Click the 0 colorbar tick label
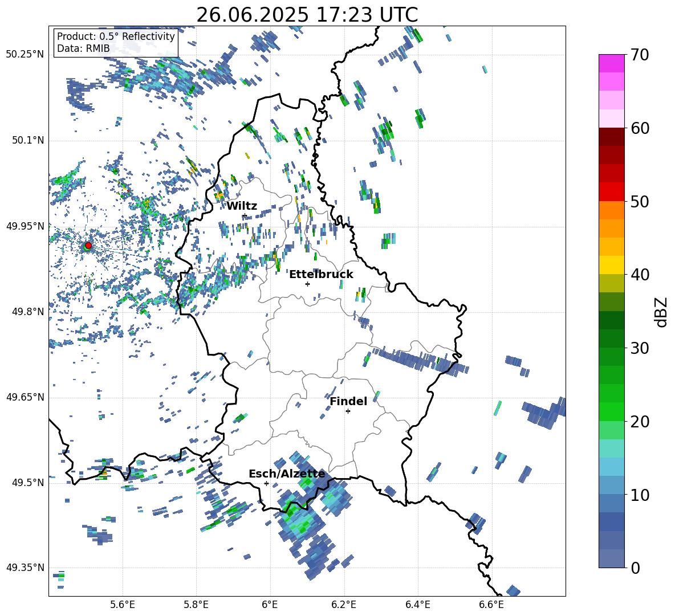675x616 pixels. 635,568
